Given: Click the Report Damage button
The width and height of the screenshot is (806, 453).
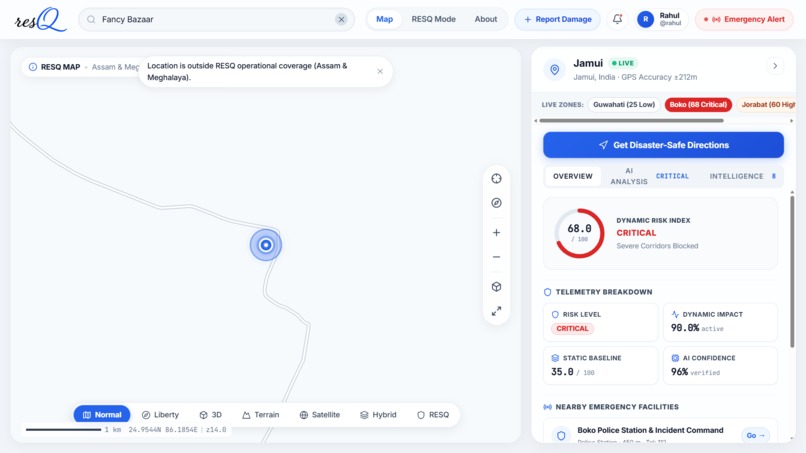Looking at the screenshot, I should tap(558, 19).
